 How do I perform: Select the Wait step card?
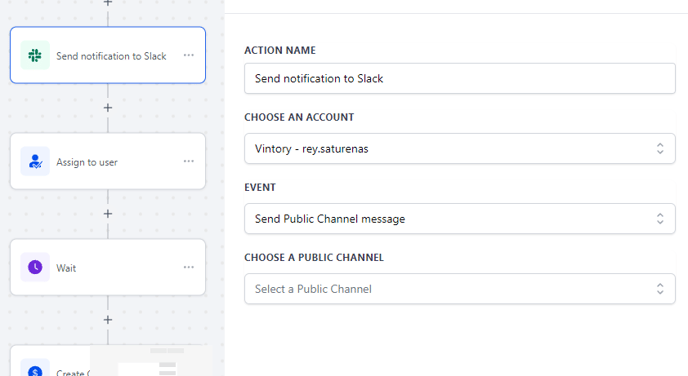[x=108, y=267]
